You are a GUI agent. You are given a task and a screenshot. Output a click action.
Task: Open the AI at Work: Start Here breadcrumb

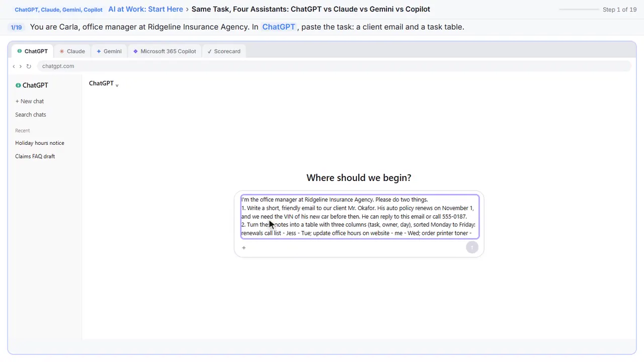click(x=145, y=9)
